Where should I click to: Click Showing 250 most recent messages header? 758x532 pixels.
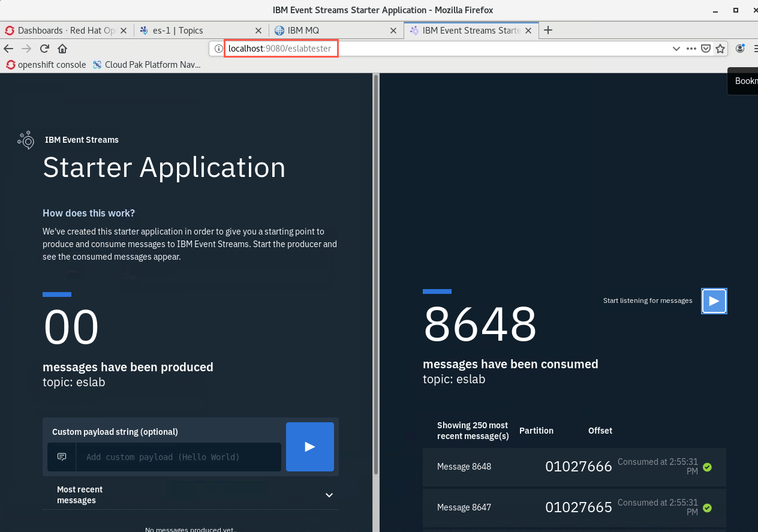473,431
